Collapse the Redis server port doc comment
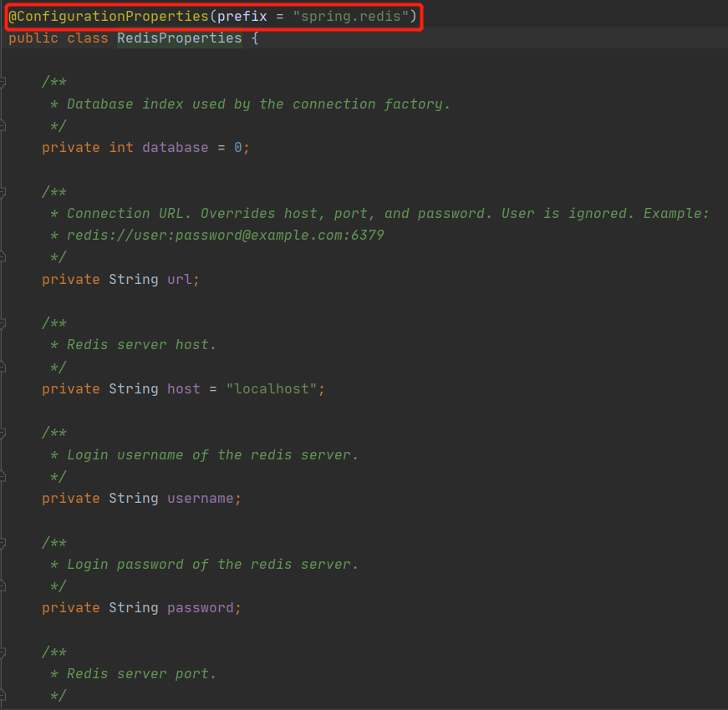Viewport: 728px width, 710px height. coord(3,652)
